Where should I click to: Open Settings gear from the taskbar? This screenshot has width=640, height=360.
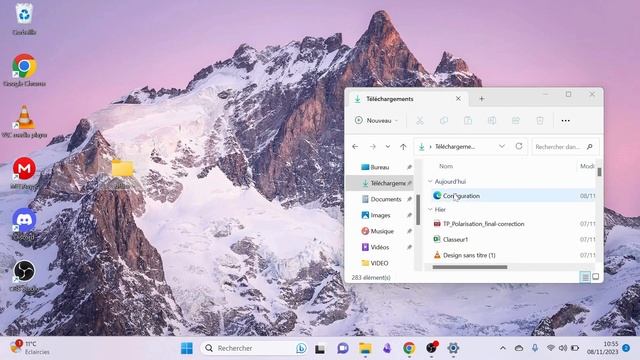point(453,348)
